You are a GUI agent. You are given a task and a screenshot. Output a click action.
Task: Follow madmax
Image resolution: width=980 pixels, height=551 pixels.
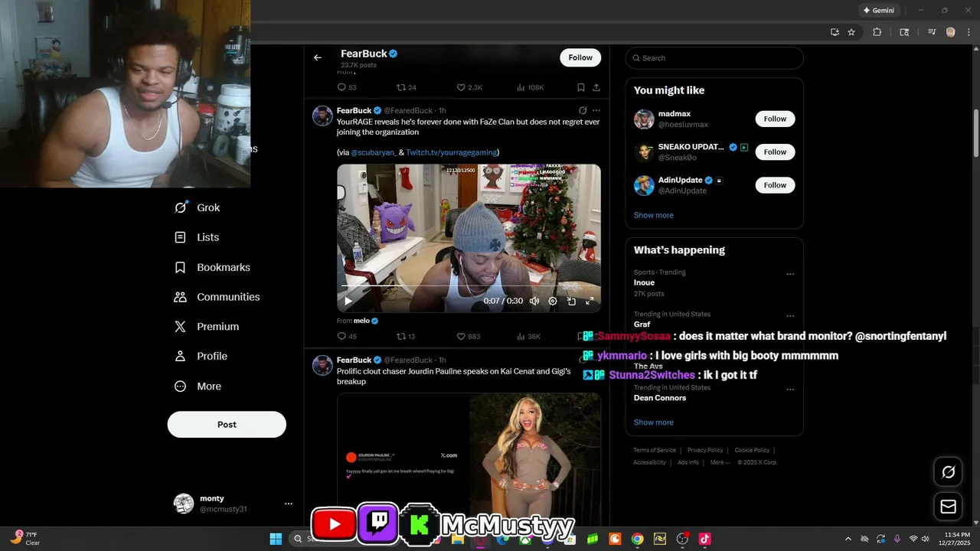(775, 119)
